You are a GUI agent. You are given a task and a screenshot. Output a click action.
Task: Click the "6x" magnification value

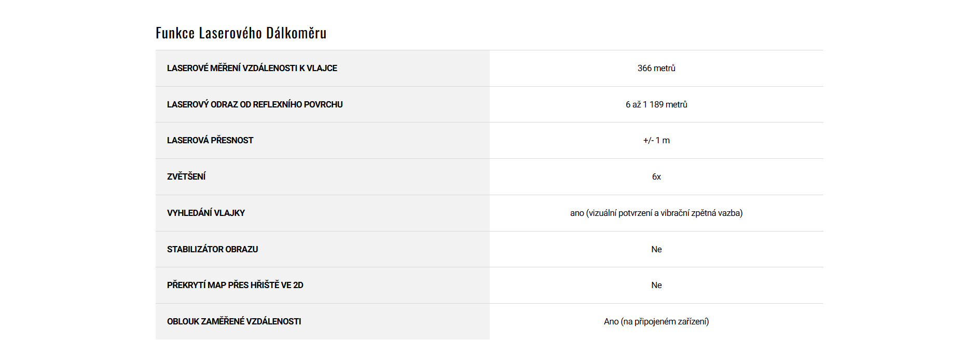pyautogui.click(x=656, y=176)
